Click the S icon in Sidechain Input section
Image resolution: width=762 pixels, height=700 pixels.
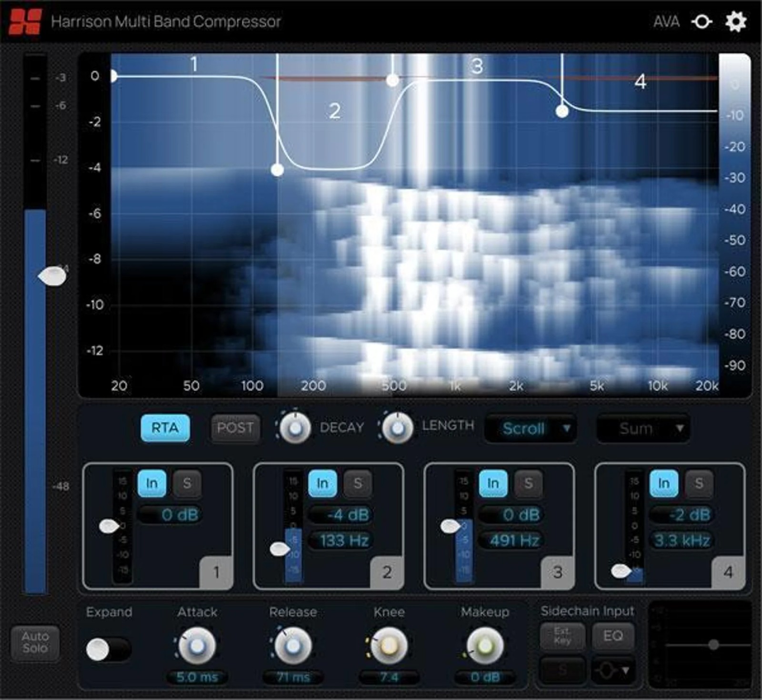(563, 669)
